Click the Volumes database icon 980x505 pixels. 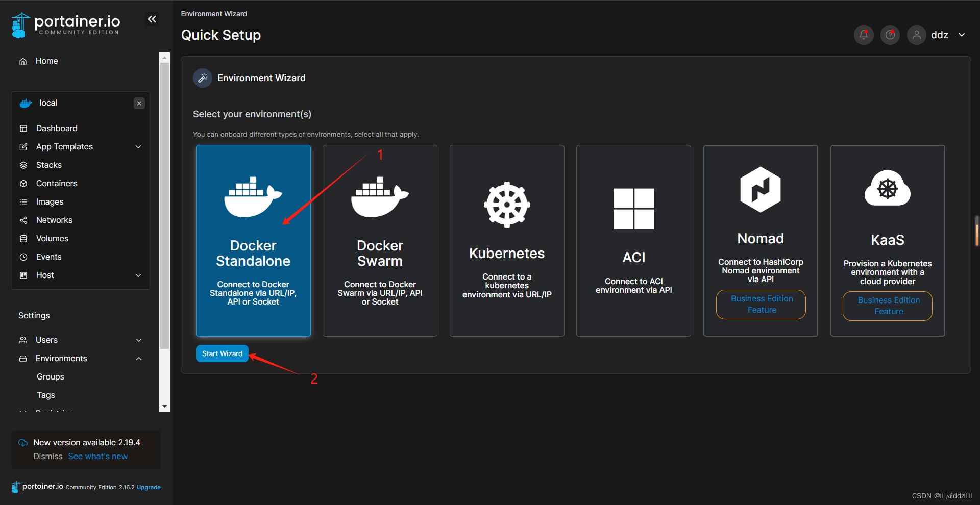tap(23, 239)
